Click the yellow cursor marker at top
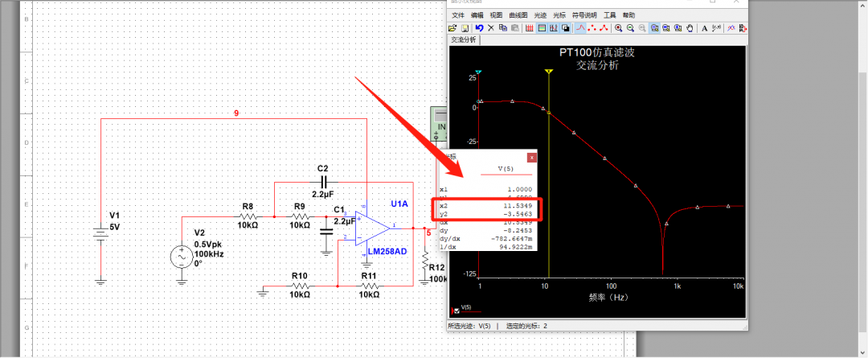868x358 pixels. (x=549, y=72)
